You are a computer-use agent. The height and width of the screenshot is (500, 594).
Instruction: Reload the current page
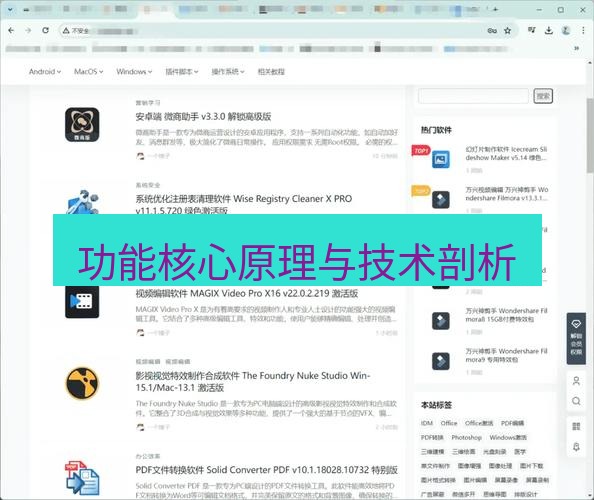click(x=45, y=30)
